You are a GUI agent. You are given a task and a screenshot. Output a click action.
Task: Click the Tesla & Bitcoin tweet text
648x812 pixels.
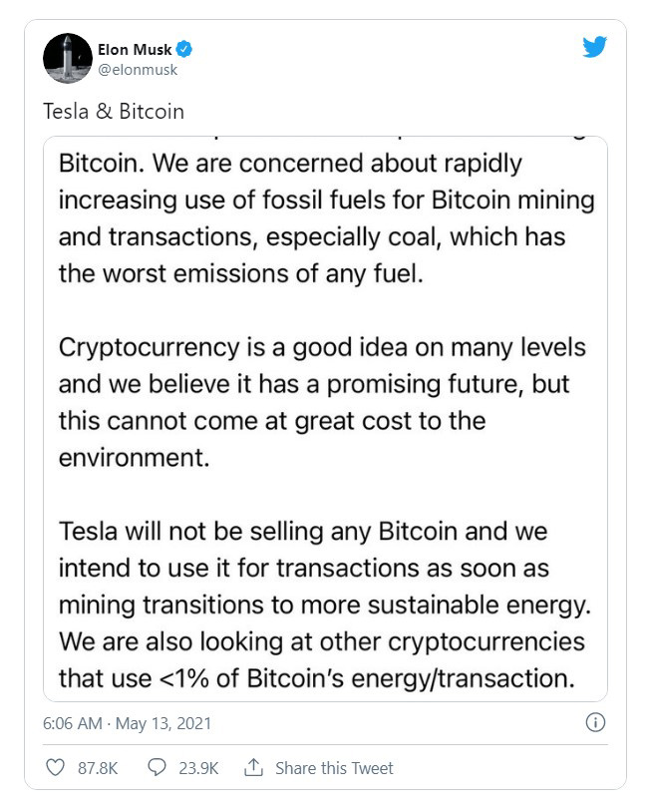click(x=114, y=111)
